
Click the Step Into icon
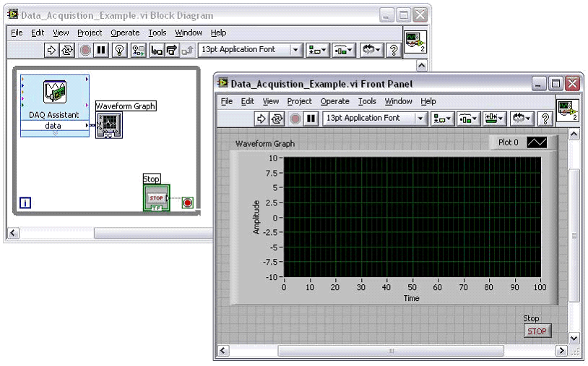tap(156, 50)
